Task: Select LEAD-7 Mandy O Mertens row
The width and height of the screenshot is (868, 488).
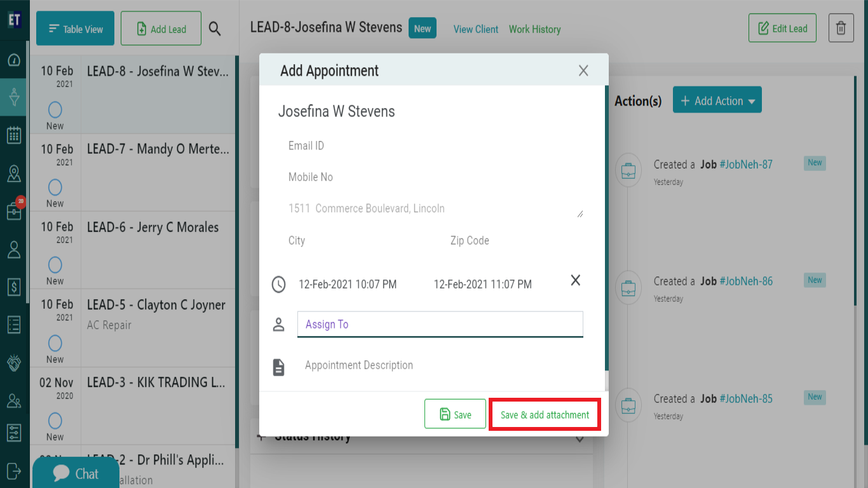Action: click(x=132, y=172)
